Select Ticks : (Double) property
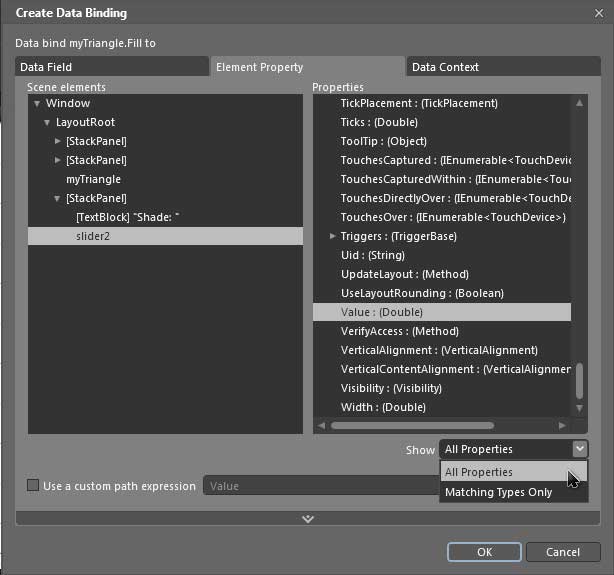The image size is (614, 575). (x=442, y=122)
